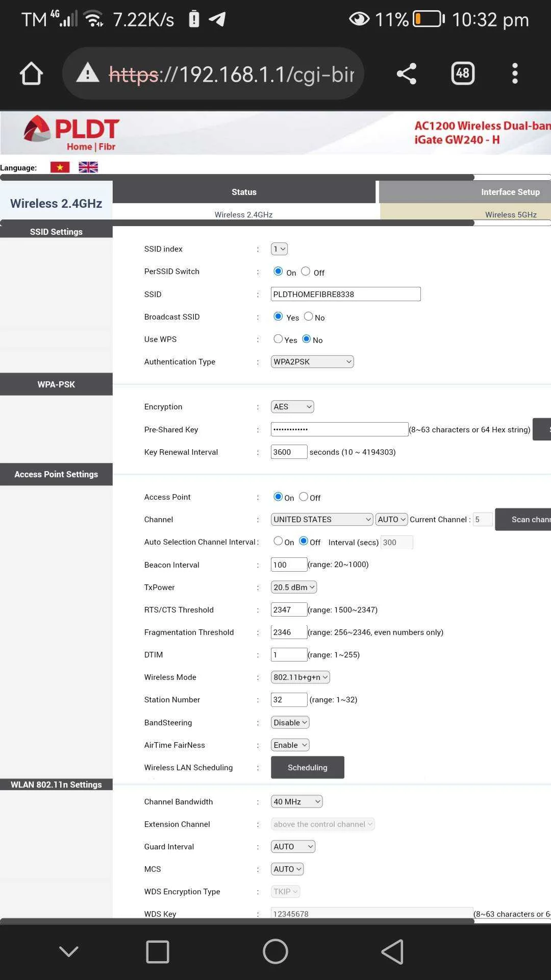Open the tab switcher showing 48 tabs

point(463,73)
